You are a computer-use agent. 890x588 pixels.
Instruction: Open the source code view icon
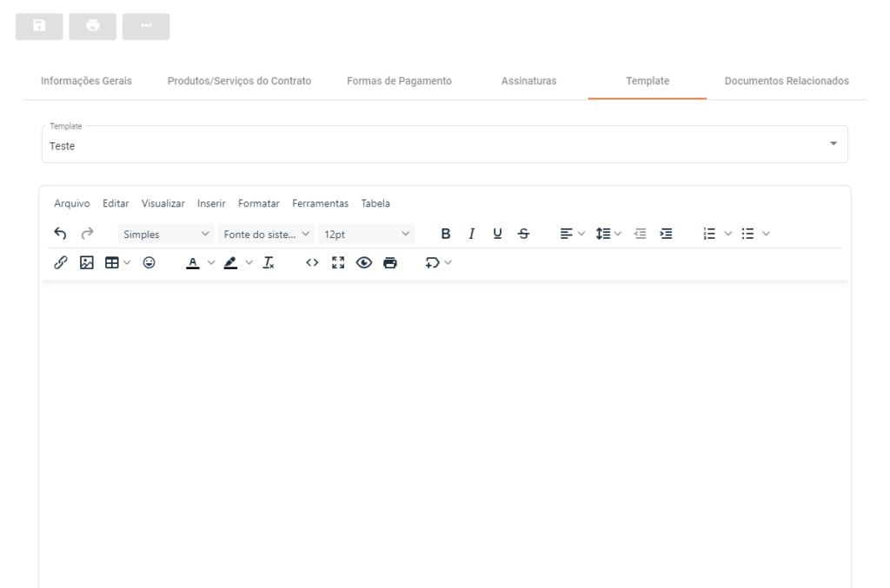312,263
